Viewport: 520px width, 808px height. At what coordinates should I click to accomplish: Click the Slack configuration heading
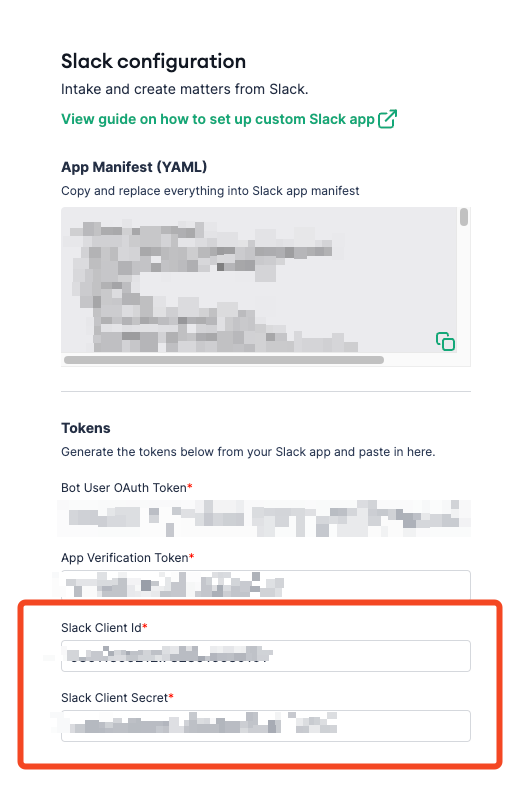tap(154, 61)
